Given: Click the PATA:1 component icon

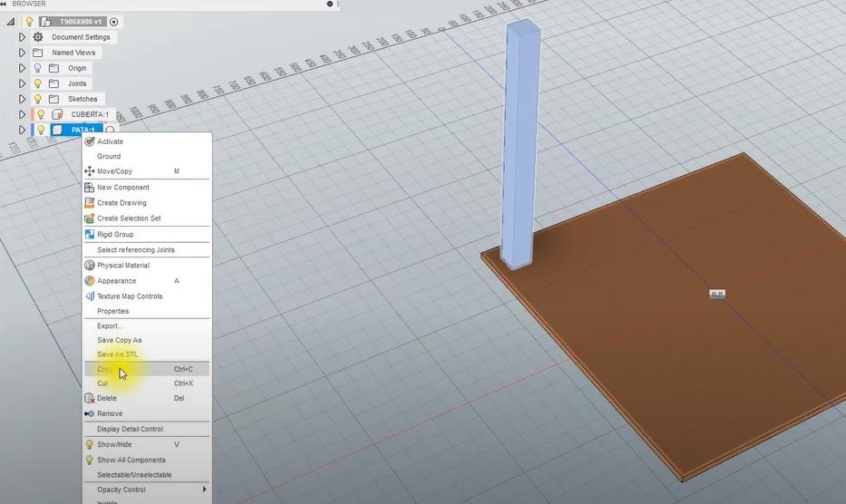Looking at the screenshot, I should click(57, 130).
